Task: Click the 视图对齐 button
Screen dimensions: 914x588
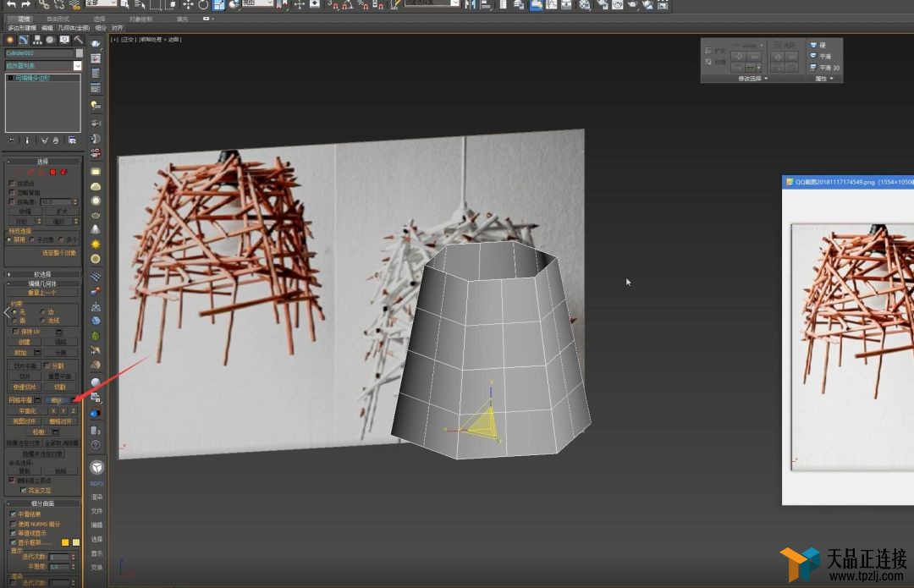Action: 24,421
